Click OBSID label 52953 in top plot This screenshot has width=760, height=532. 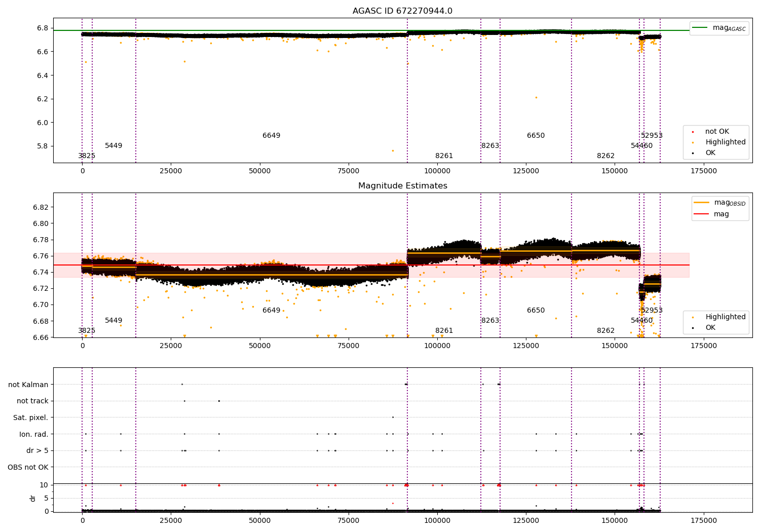click(652, 136)
